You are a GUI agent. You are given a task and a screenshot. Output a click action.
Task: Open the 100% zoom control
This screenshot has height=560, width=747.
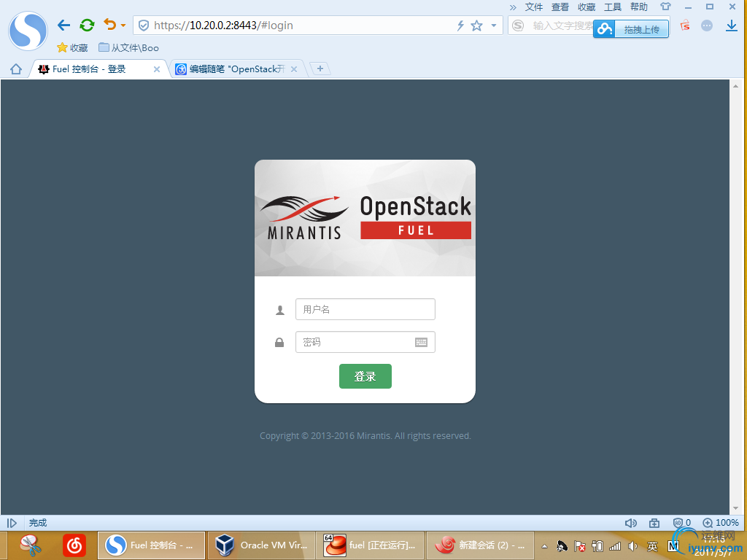(721, 523)
